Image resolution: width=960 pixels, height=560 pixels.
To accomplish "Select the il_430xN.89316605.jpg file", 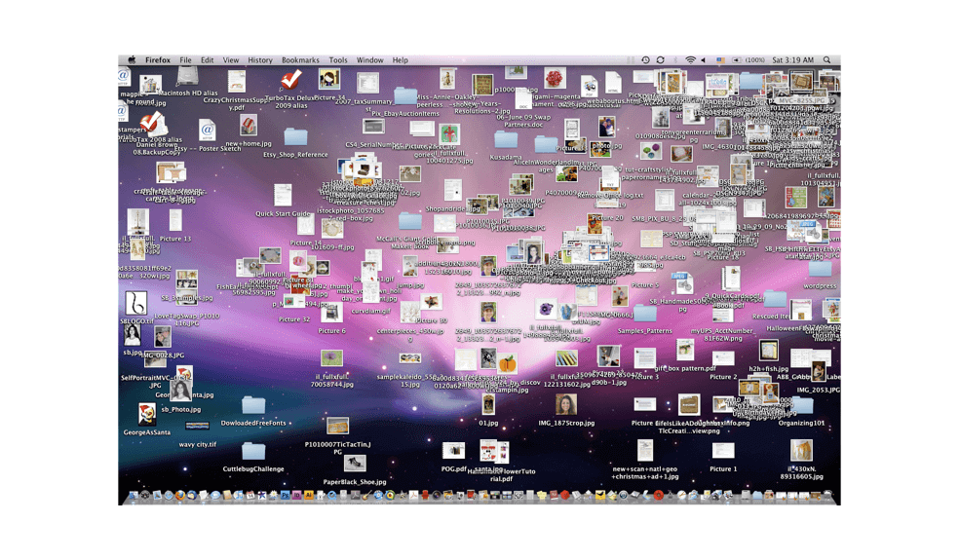I will tap(801, 451).
